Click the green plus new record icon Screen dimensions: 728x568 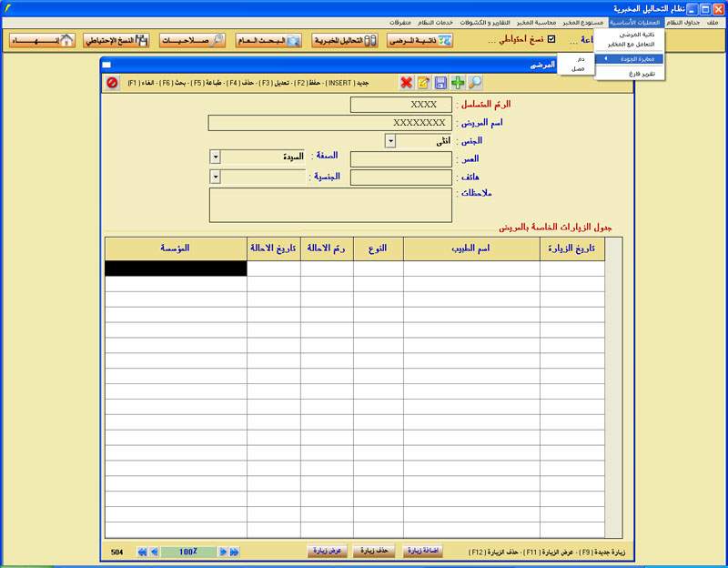(x=458, y=83)
